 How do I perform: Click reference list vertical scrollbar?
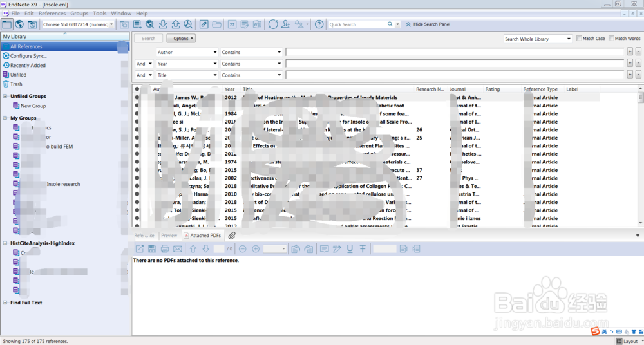(640, 156)
